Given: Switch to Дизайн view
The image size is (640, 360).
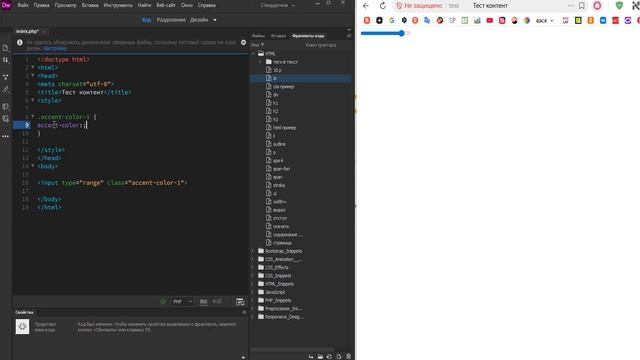Looking at the screenshot, I should click(199, 20).
